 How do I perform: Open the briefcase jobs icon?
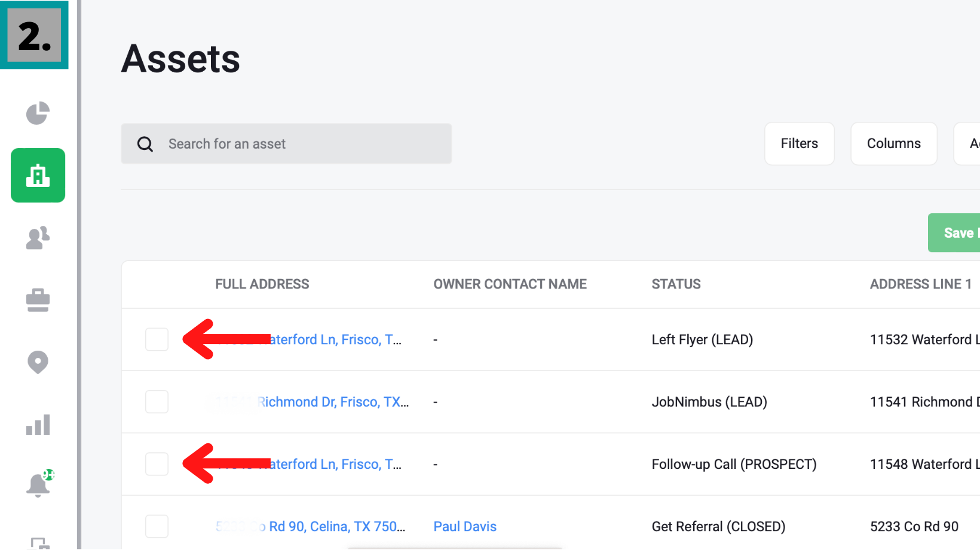pyautogui.click(x=38, y=300)
